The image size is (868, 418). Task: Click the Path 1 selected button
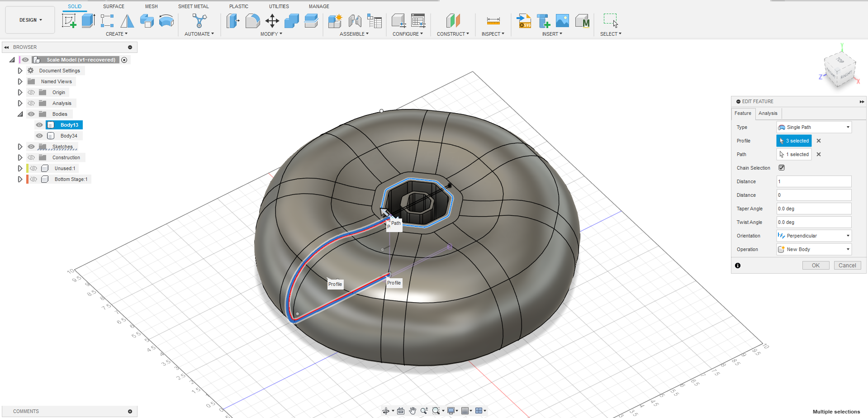click(x=794, y=154)
